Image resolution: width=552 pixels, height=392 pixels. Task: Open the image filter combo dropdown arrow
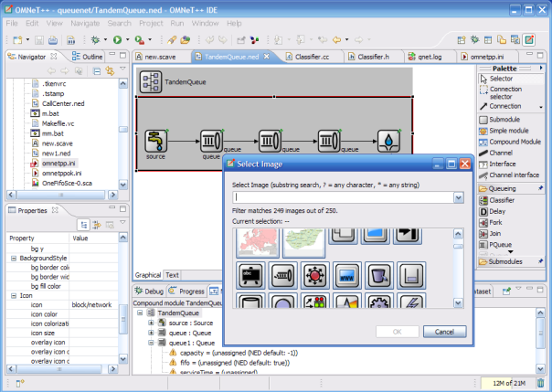click(458, 196)
